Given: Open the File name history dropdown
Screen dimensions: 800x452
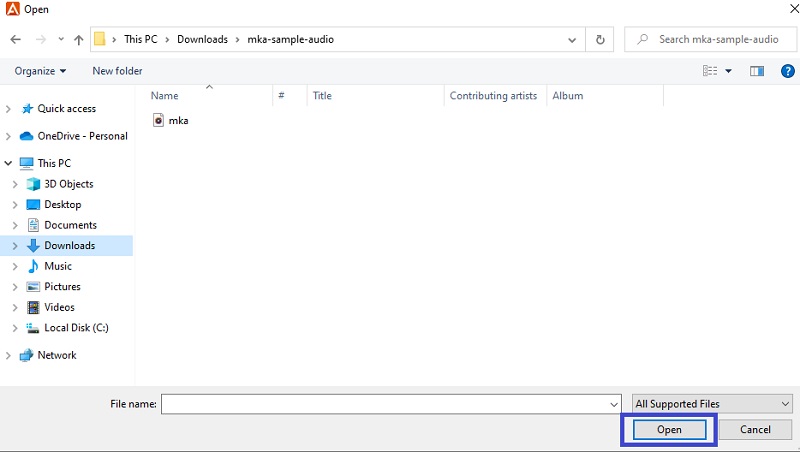Looking at the screenshot, I should pos(614,405).
